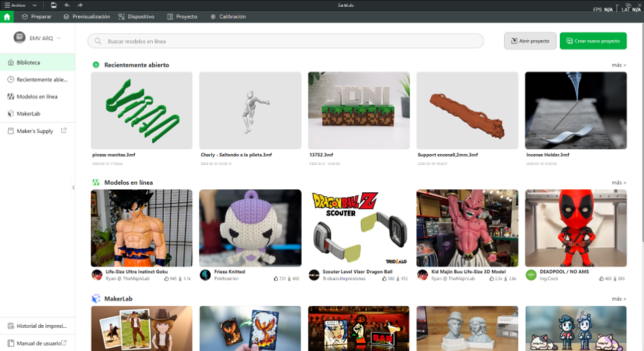The height and width of the screenshot is (351, 644).
Task: Open Scouter Level Visor Dragon Ball image
Action: [x=359, y=228]
